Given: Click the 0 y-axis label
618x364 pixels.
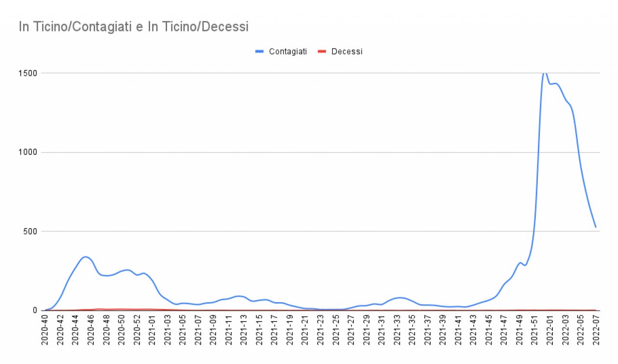Looking at the screenshot, I should coord(35,310).
